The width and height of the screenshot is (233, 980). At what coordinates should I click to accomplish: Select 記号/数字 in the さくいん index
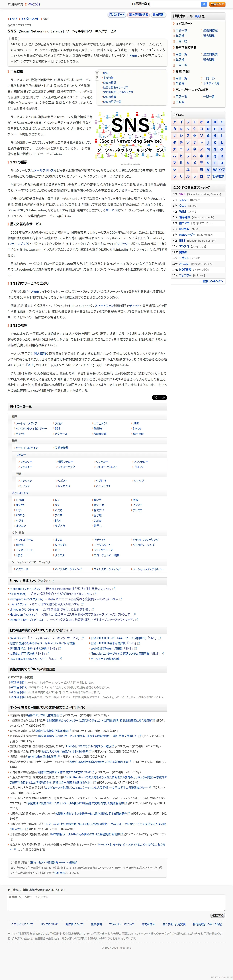click(x=218, y=176)
